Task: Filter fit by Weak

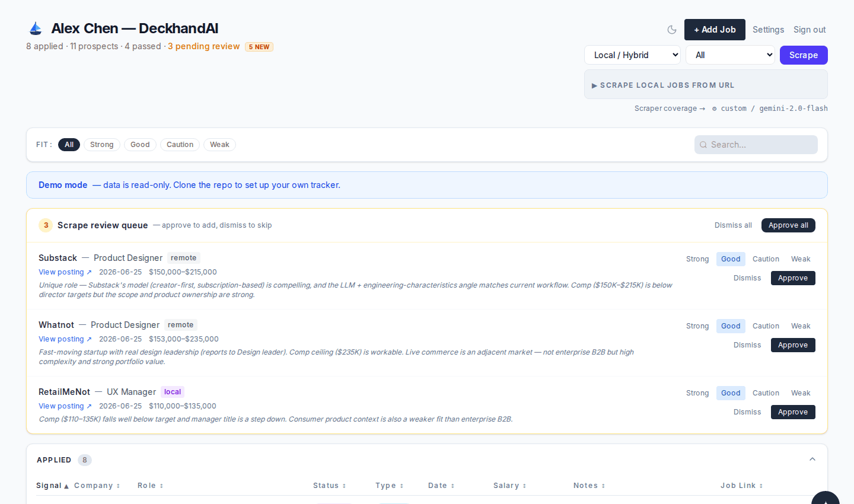Action: pos(219,145)
